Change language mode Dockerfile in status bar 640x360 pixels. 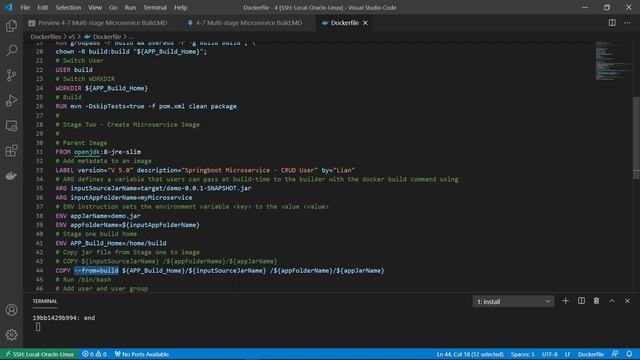(x=591, y=354)
